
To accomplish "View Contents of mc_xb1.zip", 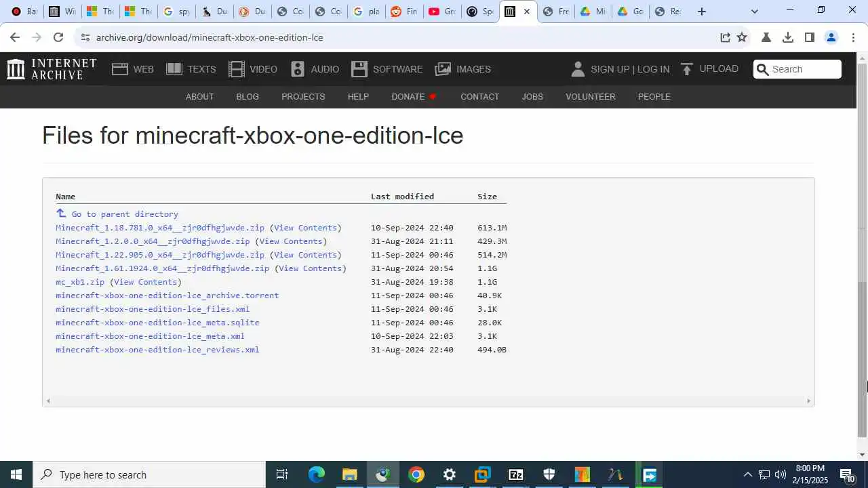I will (x=146, y=282).
